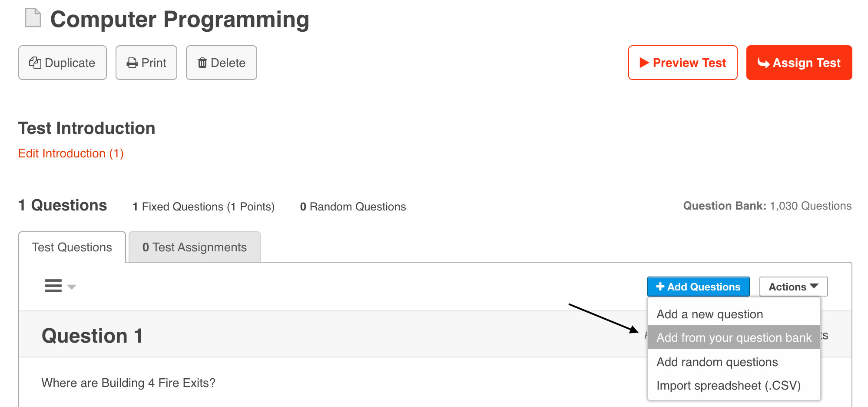This screenshot has width=868, height=407.
Task: Click the document icon beside Computer Programming
Action: (33, 18)
